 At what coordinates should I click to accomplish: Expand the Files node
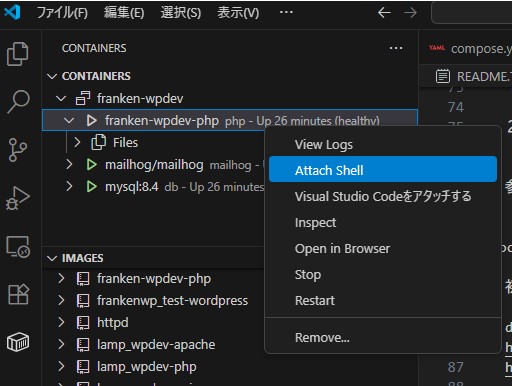pyautogui.click(x=77, y=142)
